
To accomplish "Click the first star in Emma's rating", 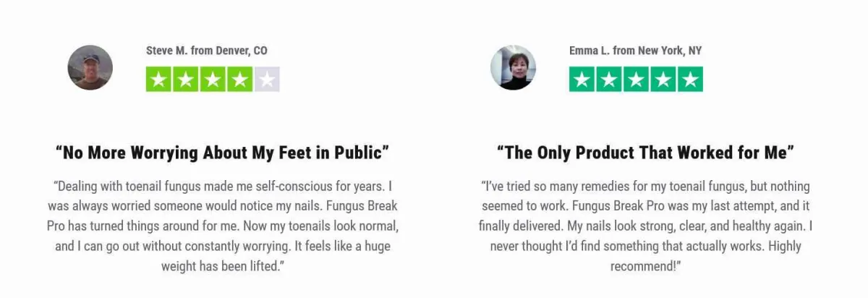I will 582,80.
